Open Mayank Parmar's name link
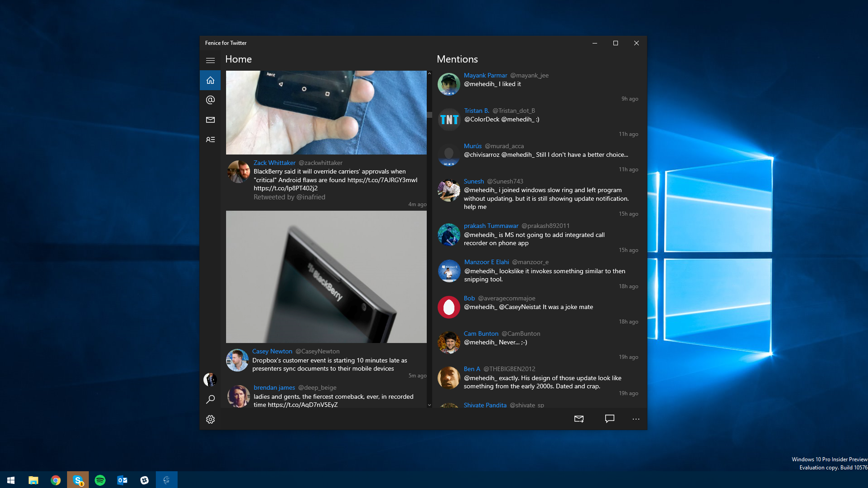 click(x=485, y=75)
